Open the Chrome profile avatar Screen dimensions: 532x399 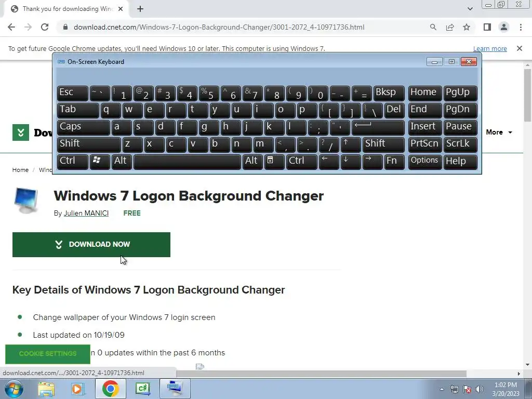coord(504,27)
